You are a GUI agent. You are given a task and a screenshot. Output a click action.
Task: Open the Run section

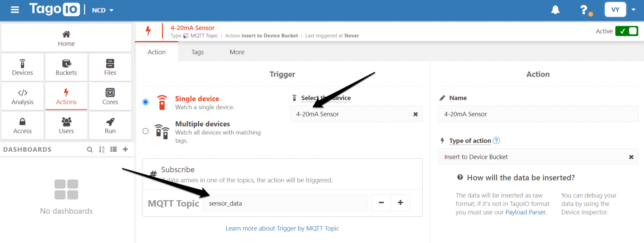click(x=110, y=125)
